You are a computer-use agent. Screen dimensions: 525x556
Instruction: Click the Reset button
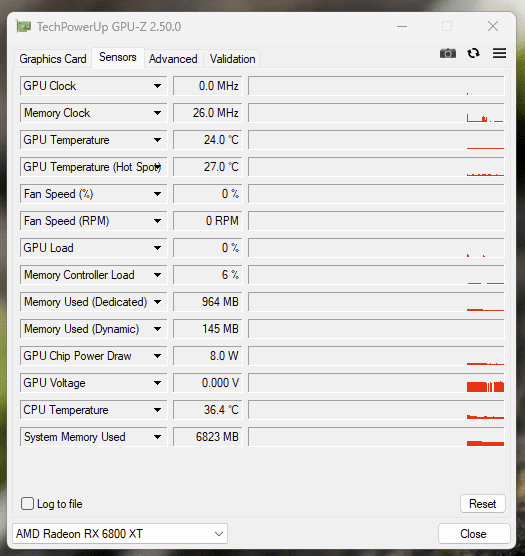(x=482, y=504)
